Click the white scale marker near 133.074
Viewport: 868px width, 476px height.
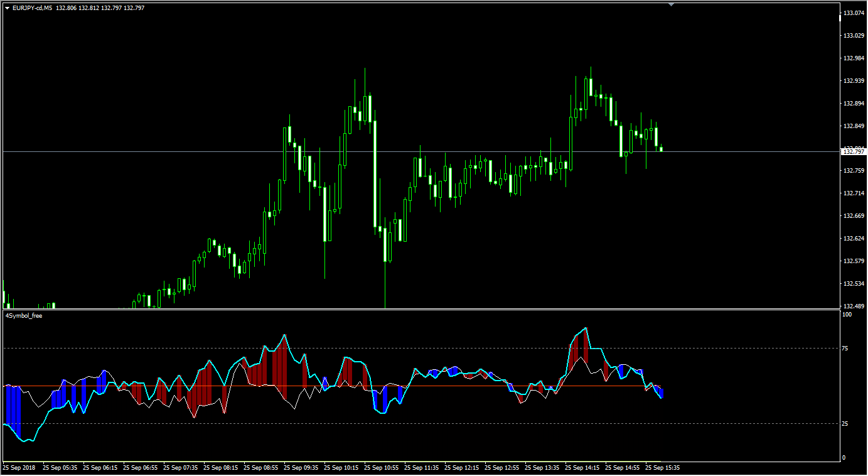point(840,17)
